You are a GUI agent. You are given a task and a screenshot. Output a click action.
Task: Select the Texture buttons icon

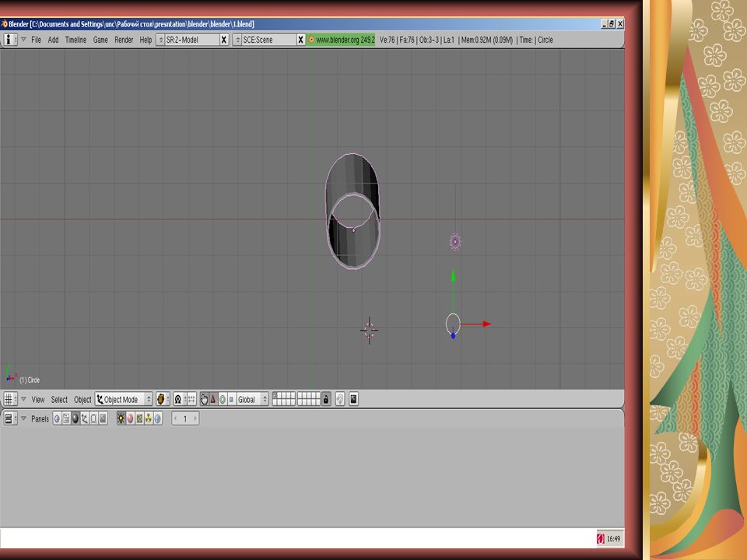point(139,418)
